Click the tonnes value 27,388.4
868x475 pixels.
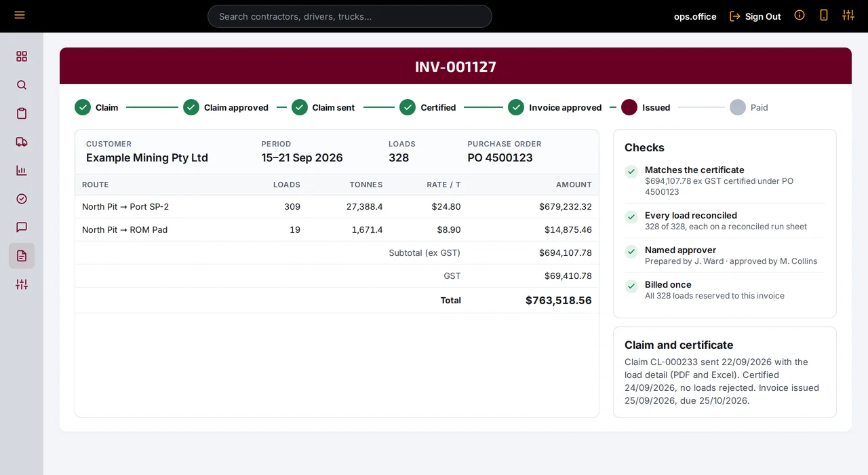click(x=364, y=206)
